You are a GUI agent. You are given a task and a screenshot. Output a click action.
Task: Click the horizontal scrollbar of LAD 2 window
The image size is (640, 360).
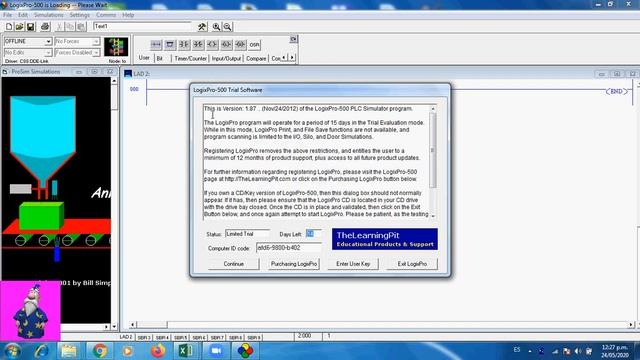[382, 325]
